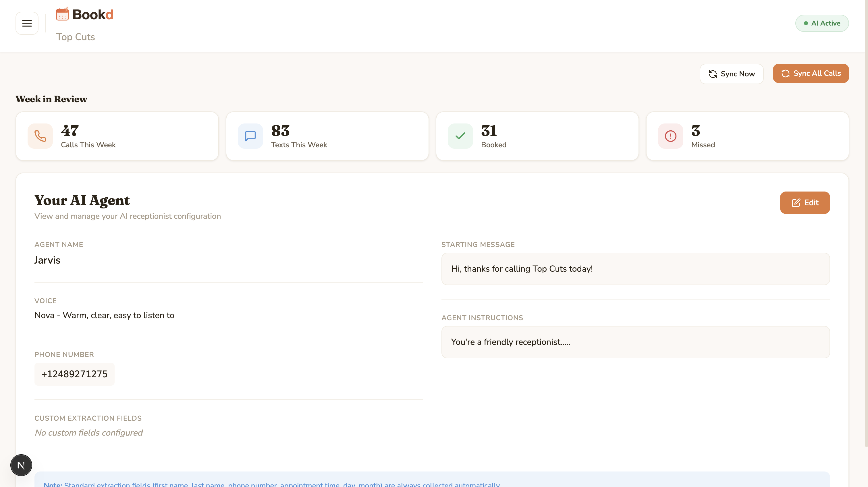Click the Starting Message text box

tap(635, 269)
